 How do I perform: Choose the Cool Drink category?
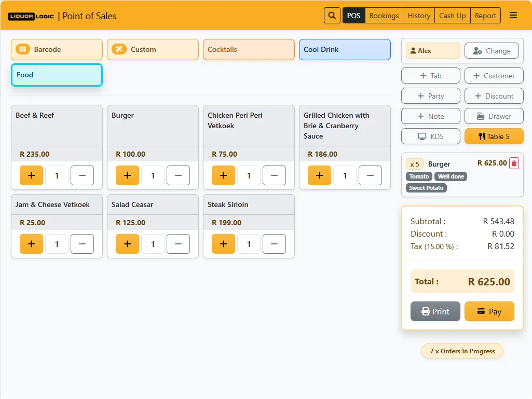coord(345,49)
